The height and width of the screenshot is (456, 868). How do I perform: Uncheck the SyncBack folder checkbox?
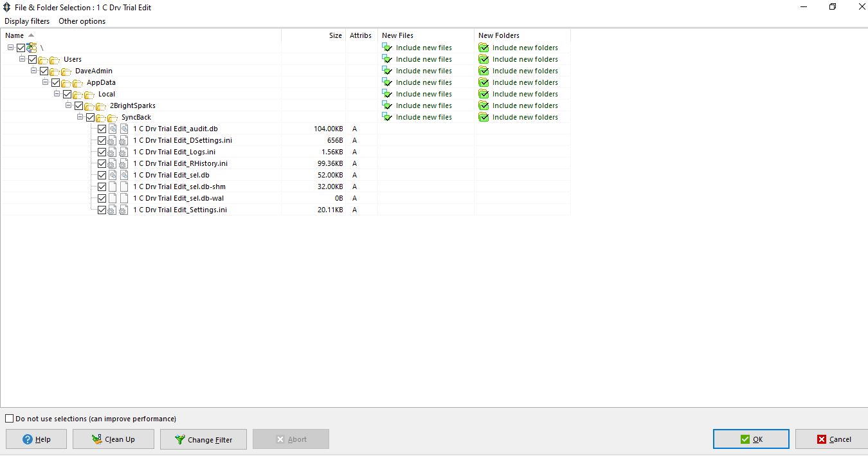coord(91,117)
